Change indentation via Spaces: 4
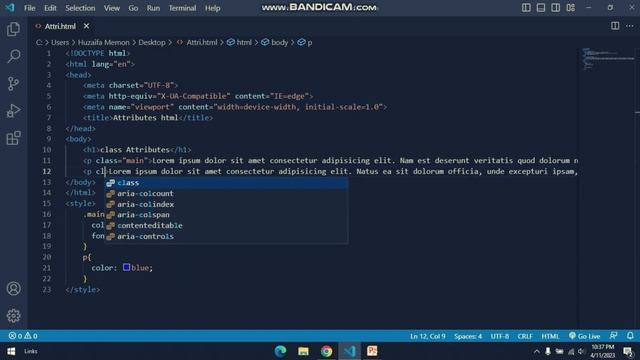The height and width of the screenshot is (360, 640). (468, 336)
